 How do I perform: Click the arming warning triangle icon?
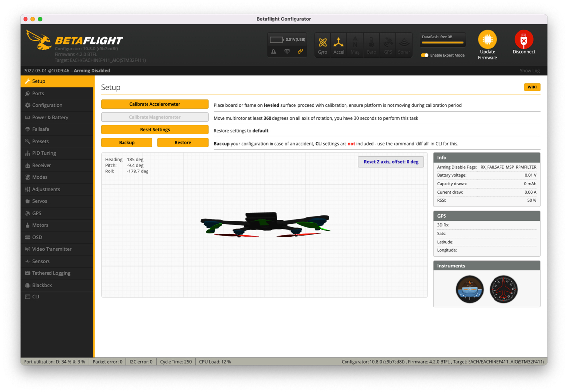(x=273, y=51)
